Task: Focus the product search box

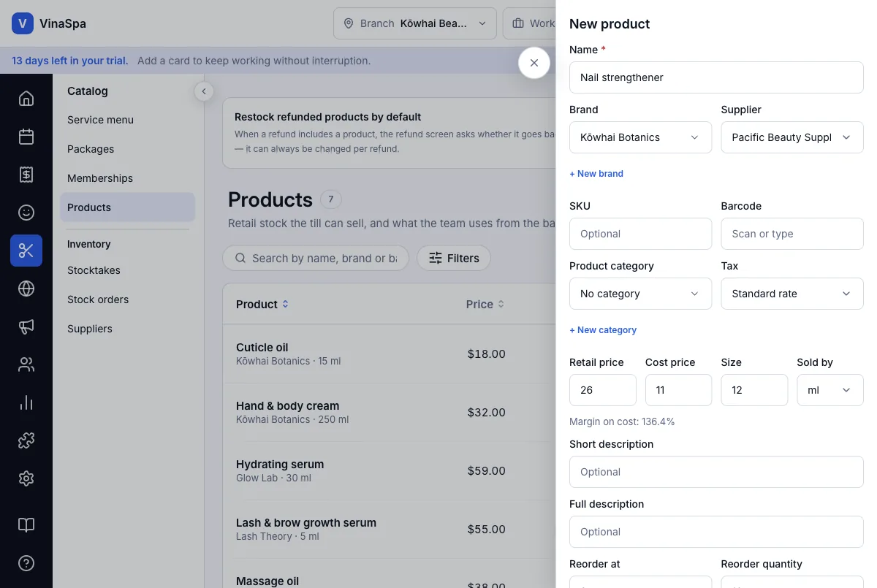Action: [x=316, y=258]
